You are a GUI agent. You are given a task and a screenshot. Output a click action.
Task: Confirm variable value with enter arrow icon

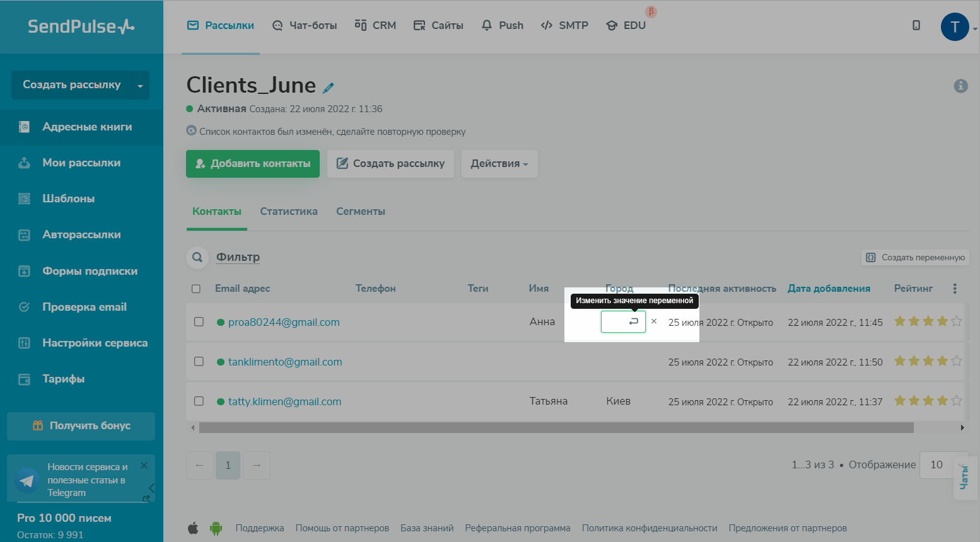(x=634, y=321)
